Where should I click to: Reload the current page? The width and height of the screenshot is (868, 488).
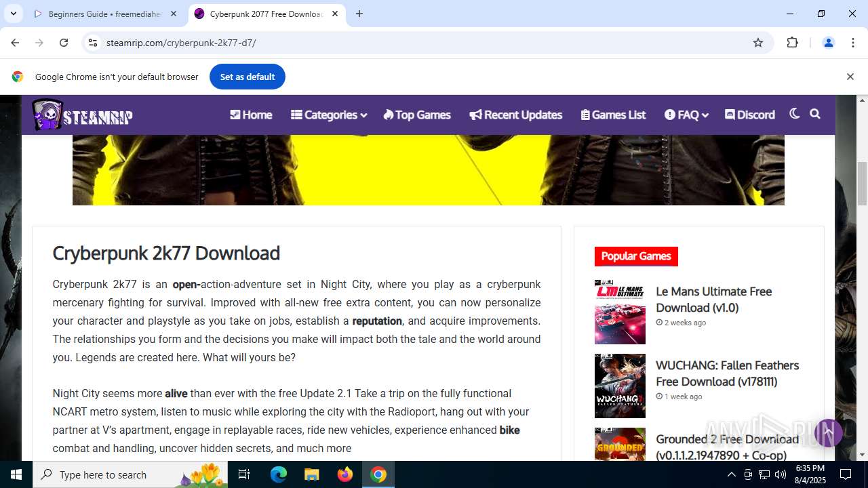tap(64, 43)
